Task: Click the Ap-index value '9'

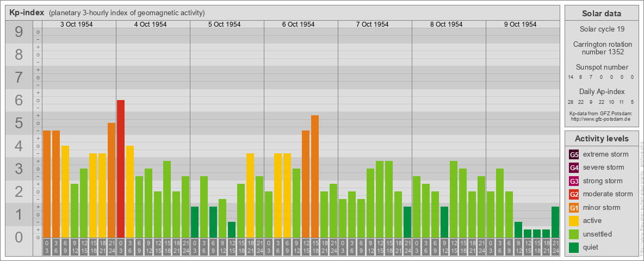Action: (591, 102)
